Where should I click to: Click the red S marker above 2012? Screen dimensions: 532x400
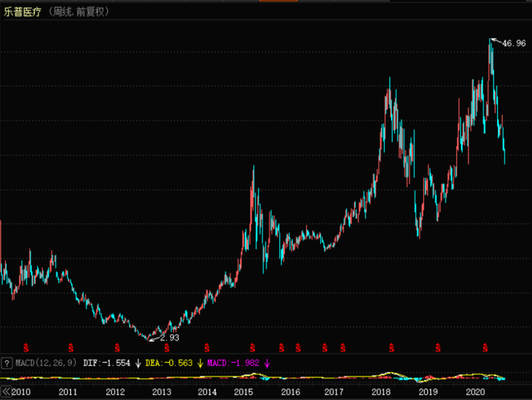click(118, 348)
